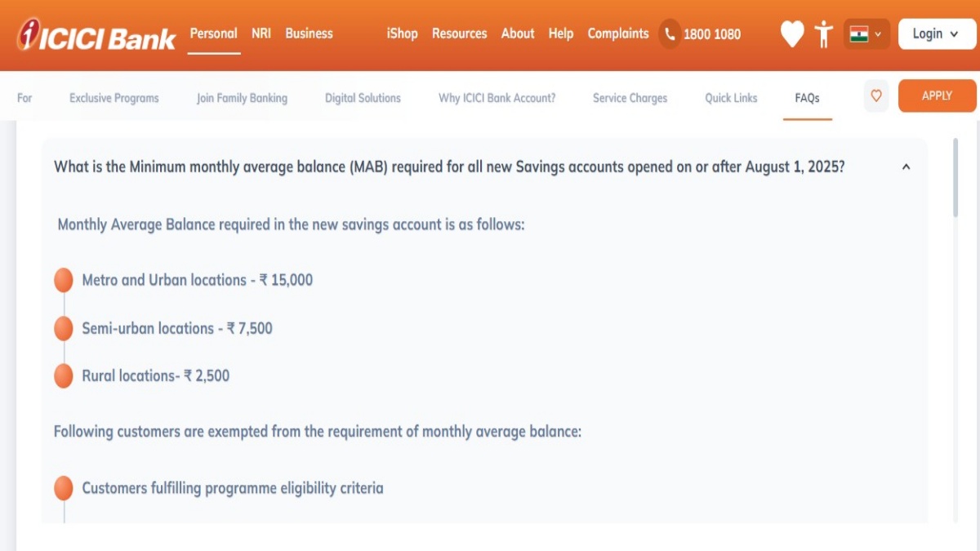Image resolution: width=980 pixels, height=551 pixels.
Task: Open the FAQs section tab
Action: [807, 98]
